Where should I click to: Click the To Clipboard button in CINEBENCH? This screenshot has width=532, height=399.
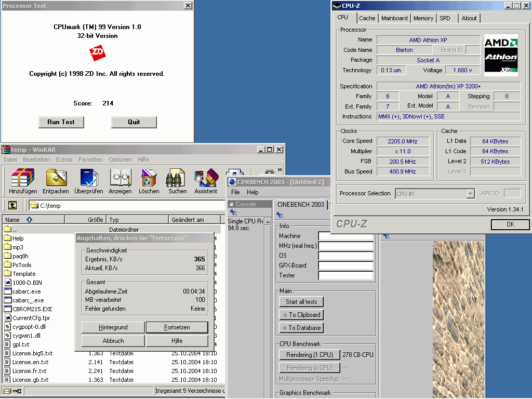301,315
